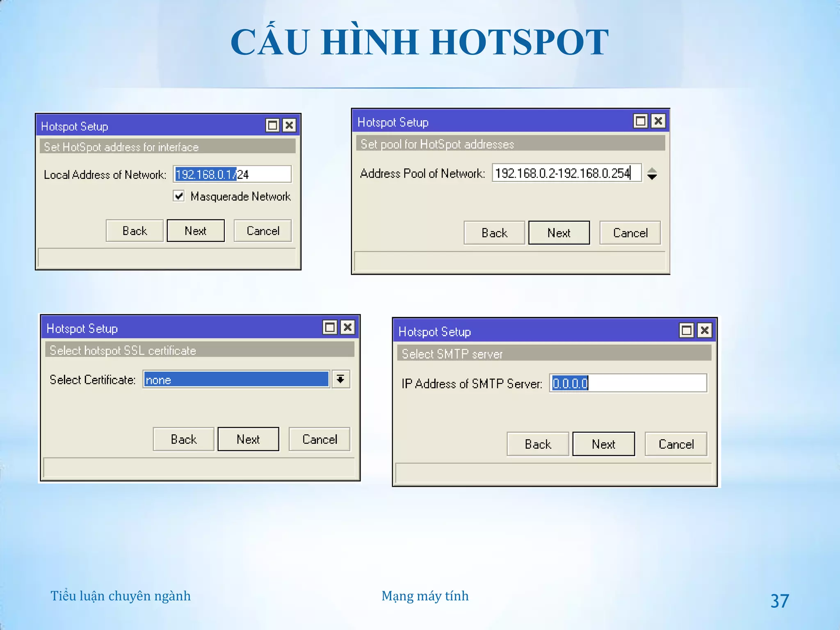Image resolution: width=840 pixels, height=630 pixels.
Task: Close the SMTP server setup window
Action: coord(705,330)
